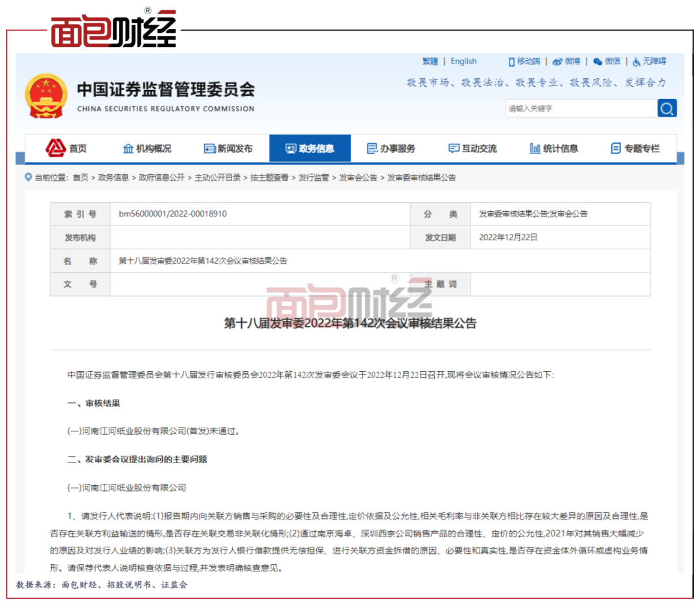Click the red home logo icon
This screenshot has width=700, height=605.
(56, 148)
